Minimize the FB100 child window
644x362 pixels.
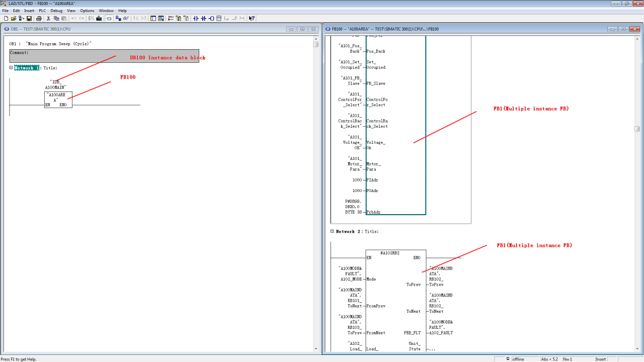coord(612,29)
